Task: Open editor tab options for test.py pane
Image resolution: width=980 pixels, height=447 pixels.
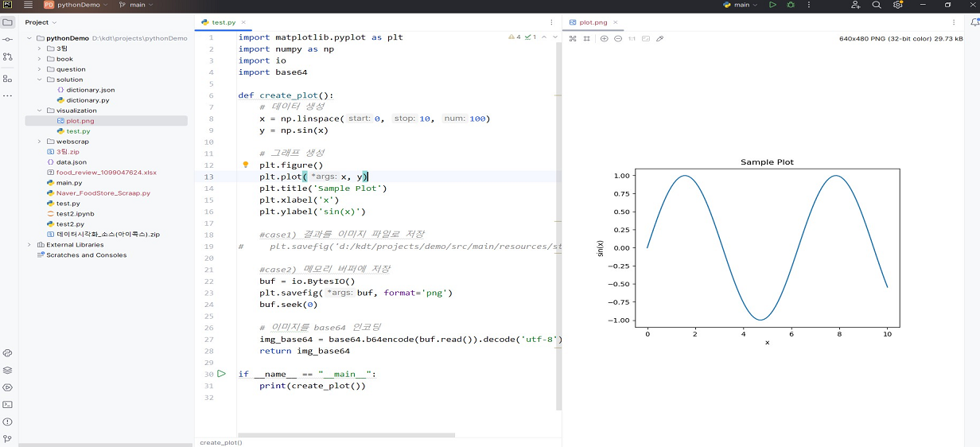Action: (552, 22)
